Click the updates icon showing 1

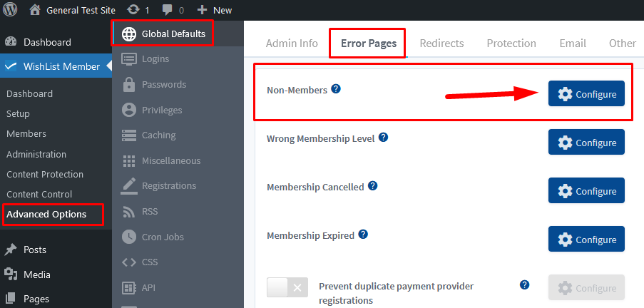coord(138,10)
